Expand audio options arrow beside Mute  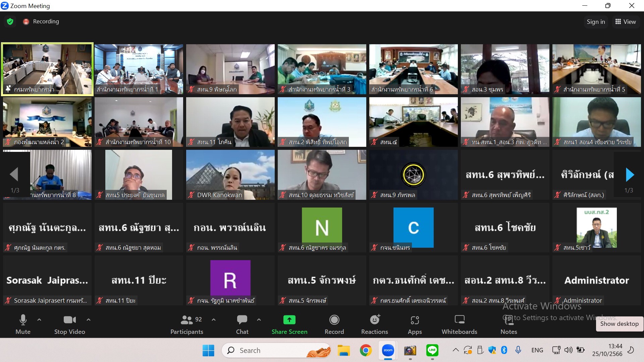pyautogui.click(x=39, y=320)
